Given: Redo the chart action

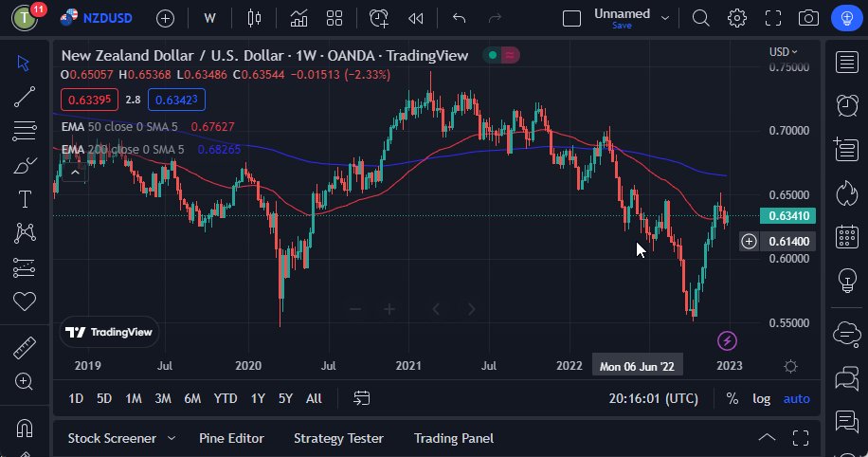Looking at the screenshot, I should 495,18.
